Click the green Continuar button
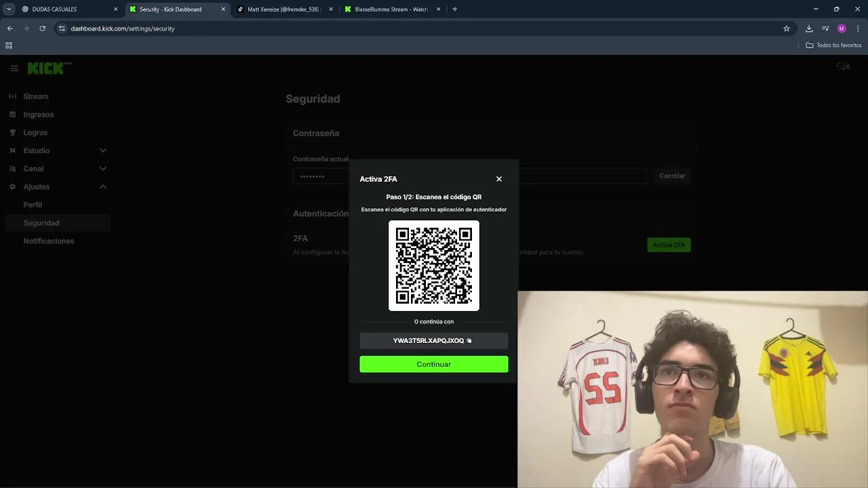Screen dimensions: 868x488 click(434, 364)
